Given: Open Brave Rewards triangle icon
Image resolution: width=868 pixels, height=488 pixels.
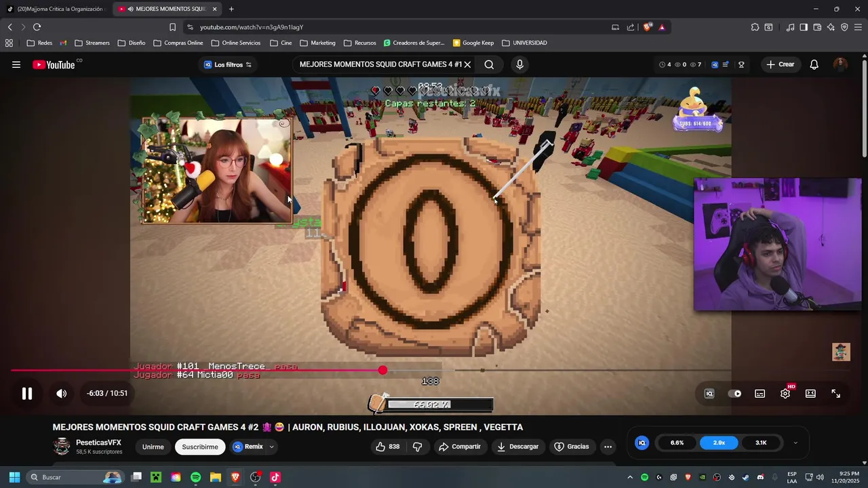Looking at the screenshot, I should click(662, 27).
